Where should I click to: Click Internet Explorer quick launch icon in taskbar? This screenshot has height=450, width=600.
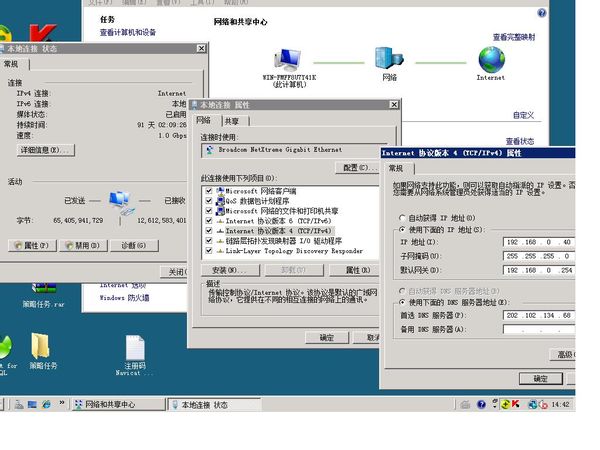coord(46,404)
